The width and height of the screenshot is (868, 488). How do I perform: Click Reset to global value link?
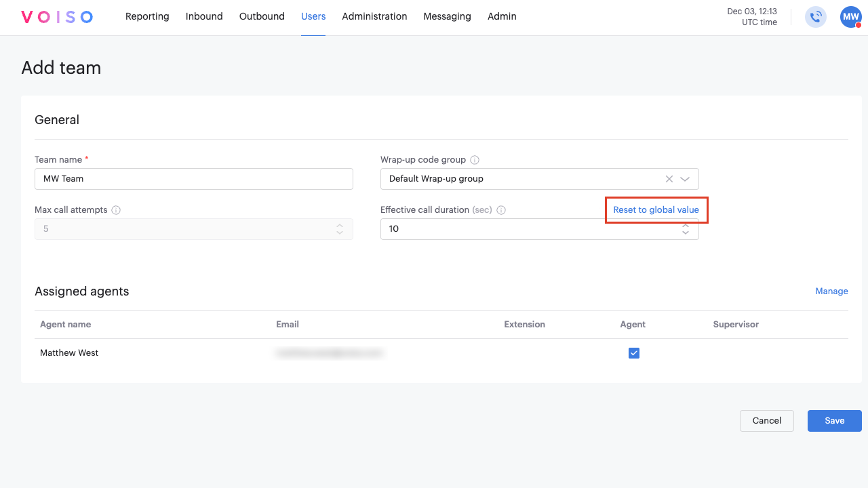click(656, 210)
